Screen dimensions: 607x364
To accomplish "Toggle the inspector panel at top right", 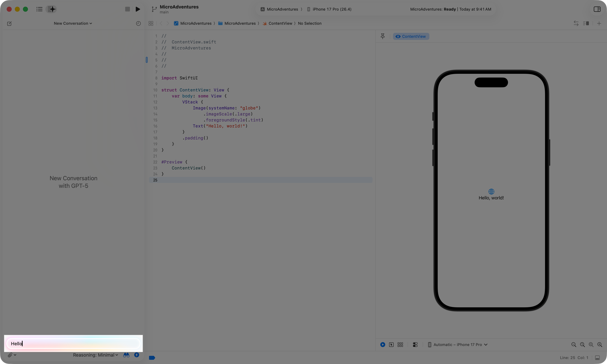I will coord(597,9).
